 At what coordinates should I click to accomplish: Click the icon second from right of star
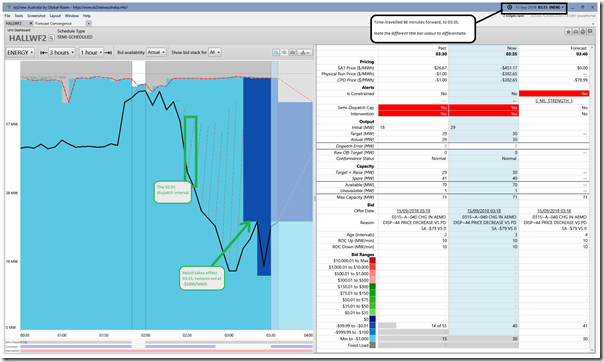click(x=583, y=32)
